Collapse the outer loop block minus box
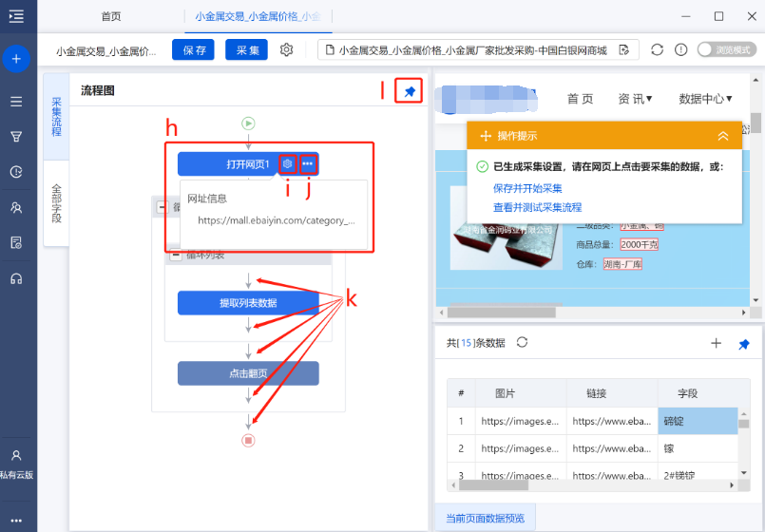The image size is (765, 532). [x=163, y=207]
